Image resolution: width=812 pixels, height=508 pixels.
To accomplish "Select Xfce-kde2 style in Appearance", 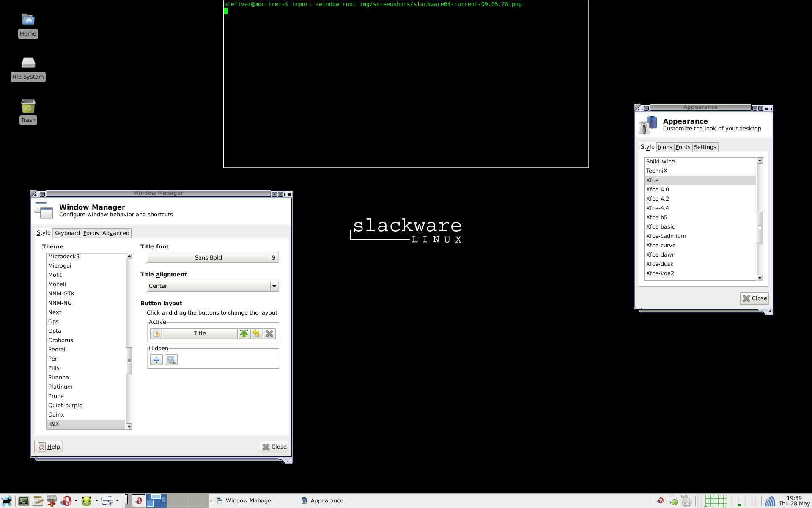I will point(700,273).
